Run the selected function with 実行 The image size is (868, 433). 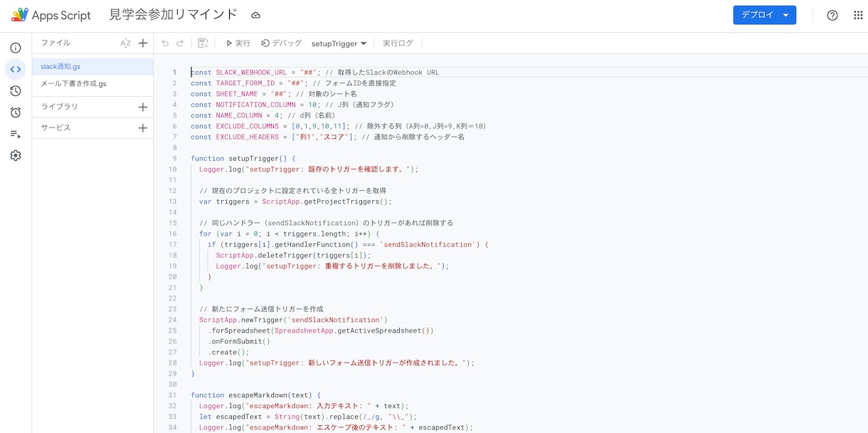coord(238,43)
